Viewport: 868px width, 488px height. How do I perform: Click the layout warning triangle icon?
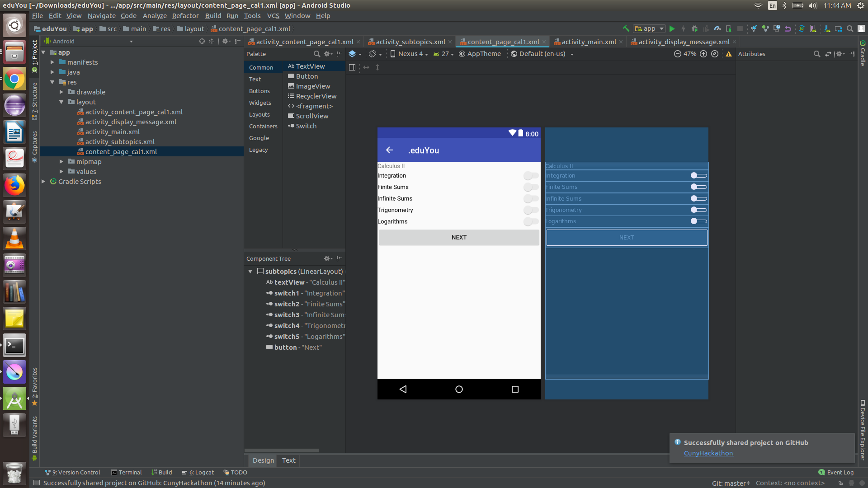point(729,54)
